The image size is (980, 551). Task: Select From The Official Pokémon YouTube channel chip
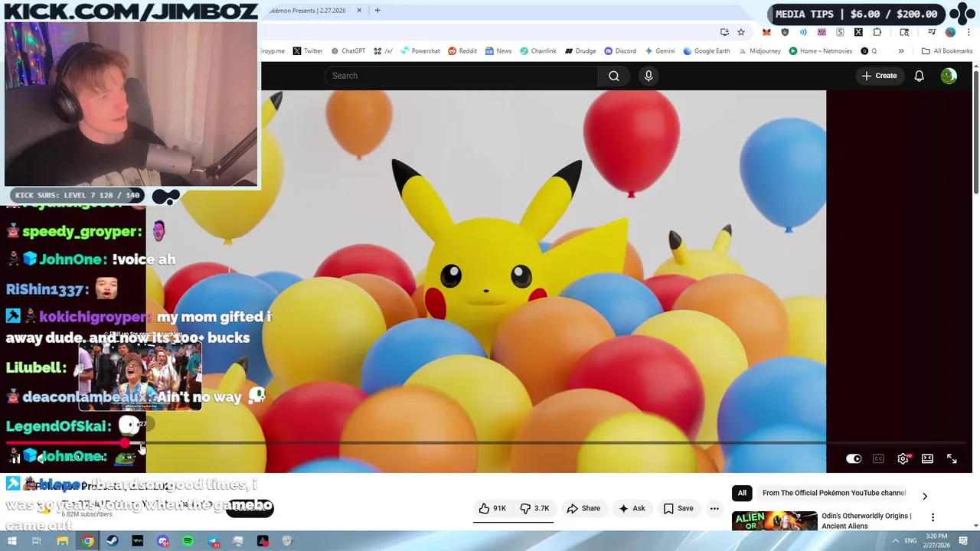tap(834, 493)
